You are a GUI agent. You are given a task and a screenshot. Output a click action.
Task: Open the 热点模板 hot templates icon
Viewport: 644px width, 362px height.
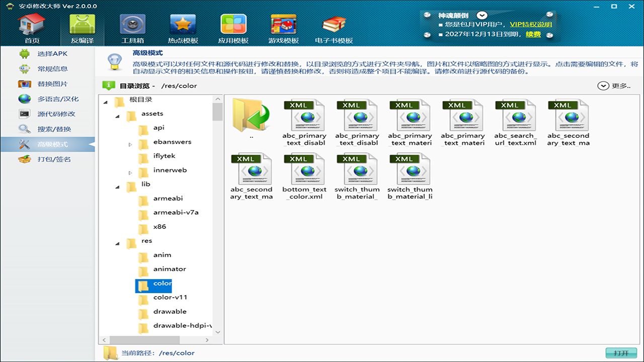(x=183, y=28)
